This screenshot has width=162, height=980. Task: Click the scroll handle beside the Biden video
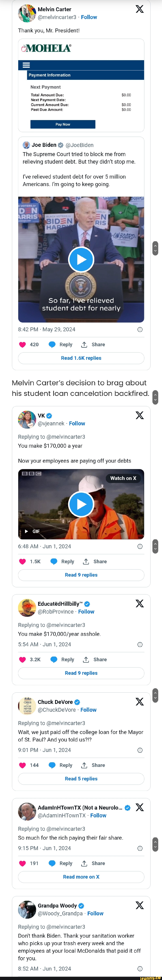click(155, 248)
